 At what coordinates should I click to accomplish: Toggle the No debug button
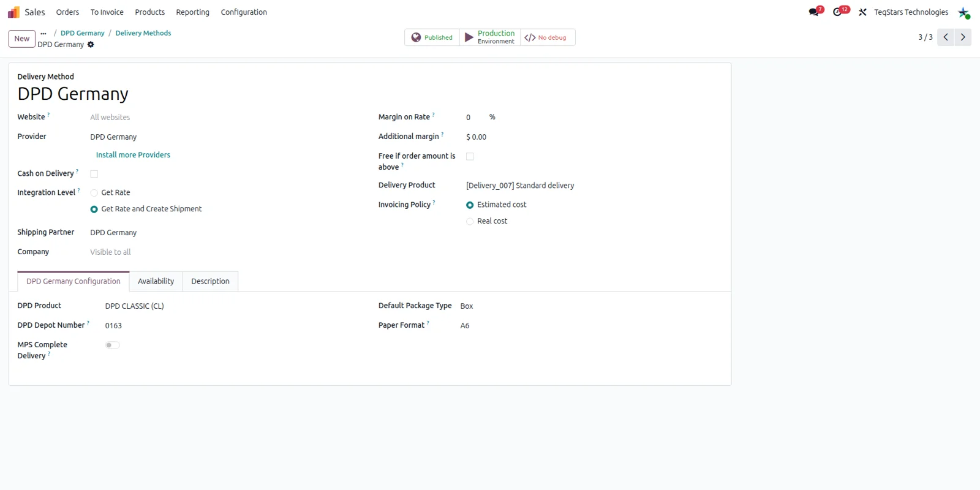click(x=548, y=37)
